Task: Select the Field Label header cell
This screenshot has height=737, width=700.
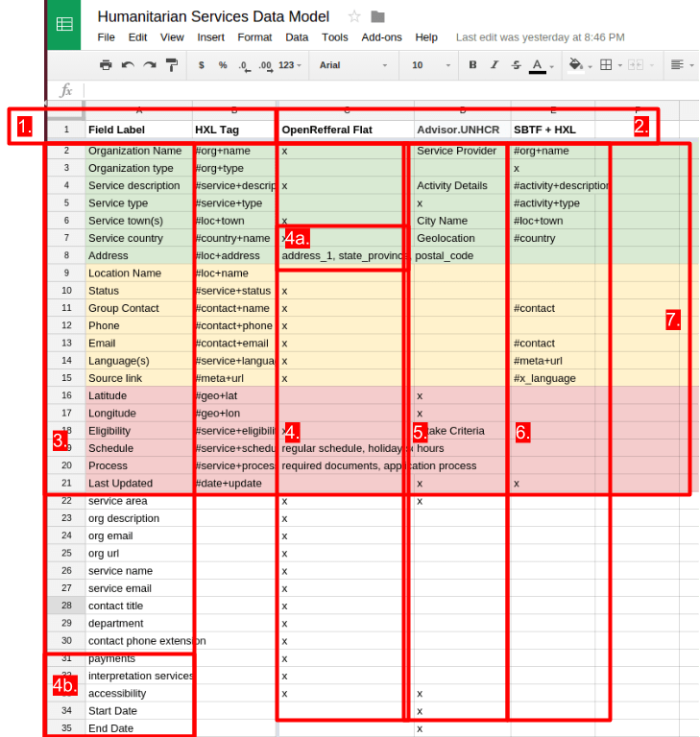Action: tap(139, 130)
